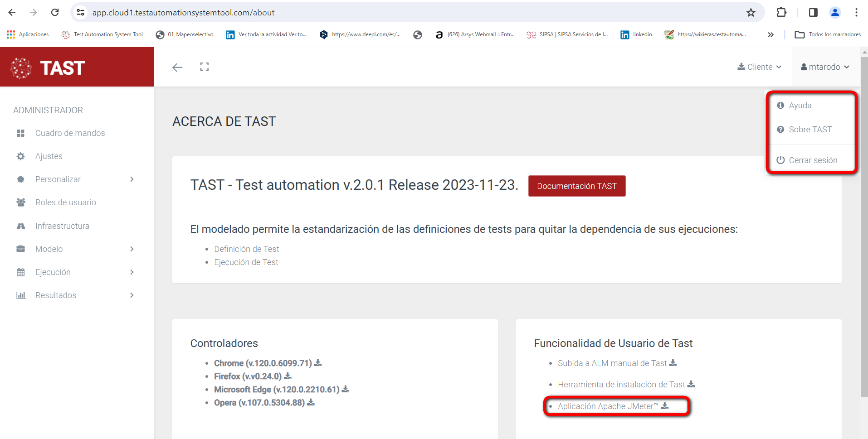Download the Chrome driver via download icon
This screenshot has height=439, width=868.
[x=318, y=363]
